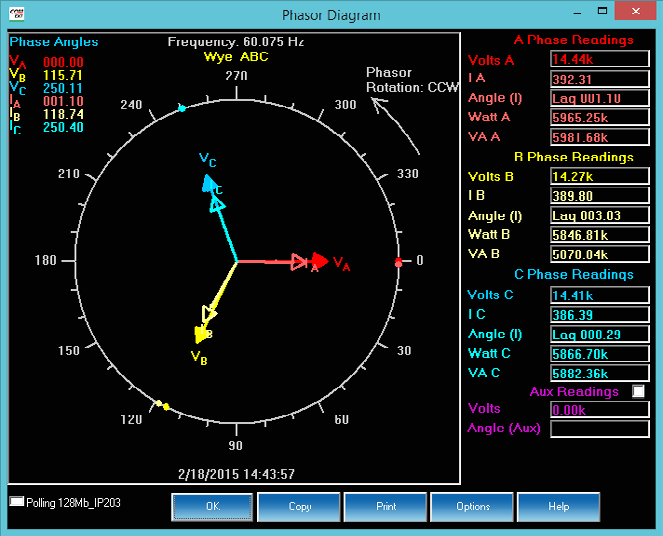Click IA phase angle 001.10
The image size is (663, 536).
63,101
